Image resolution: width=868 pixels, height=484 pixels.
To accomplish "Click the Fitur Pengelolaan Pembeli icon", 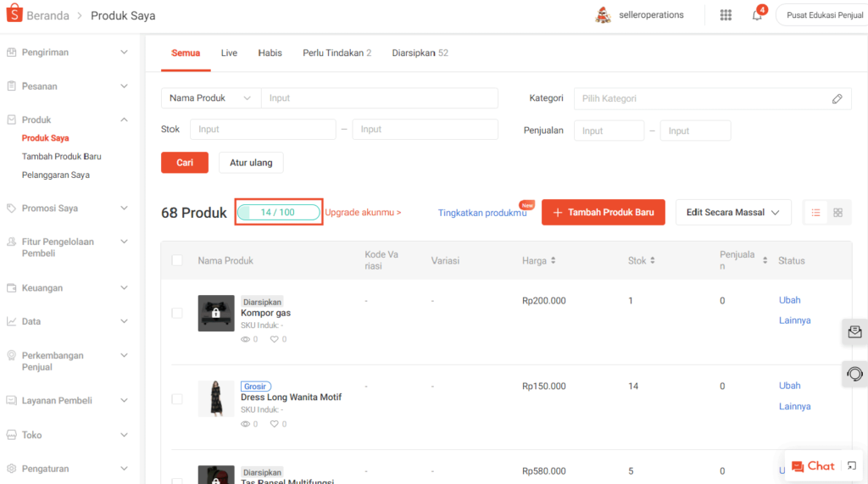I will (11, 242).
